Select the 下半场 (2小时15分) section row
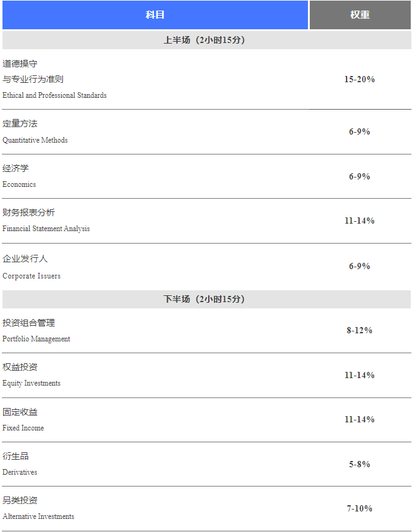The width and height of the screenshot is (412, 532). click(x=204, y=299)
